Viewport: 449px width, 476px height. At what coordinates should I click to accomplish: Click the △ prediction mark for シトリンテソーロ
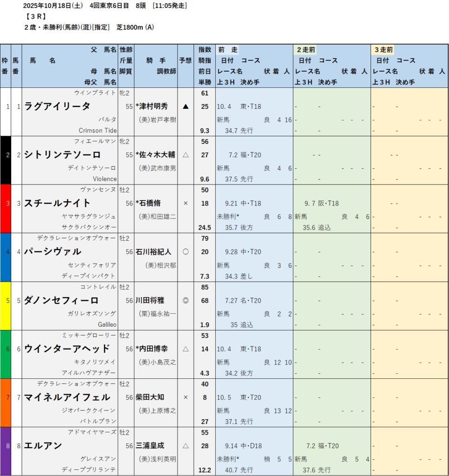185,155
